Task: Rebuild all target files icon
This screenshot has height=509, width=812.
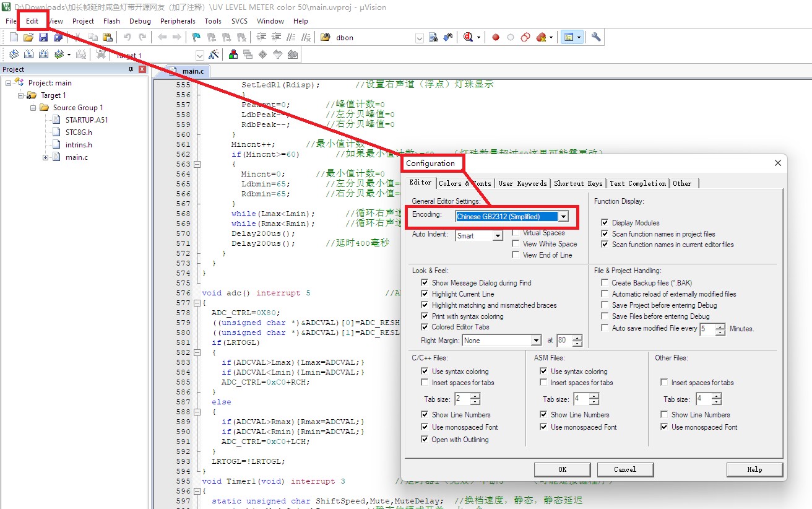Action: tap(43, 54)
